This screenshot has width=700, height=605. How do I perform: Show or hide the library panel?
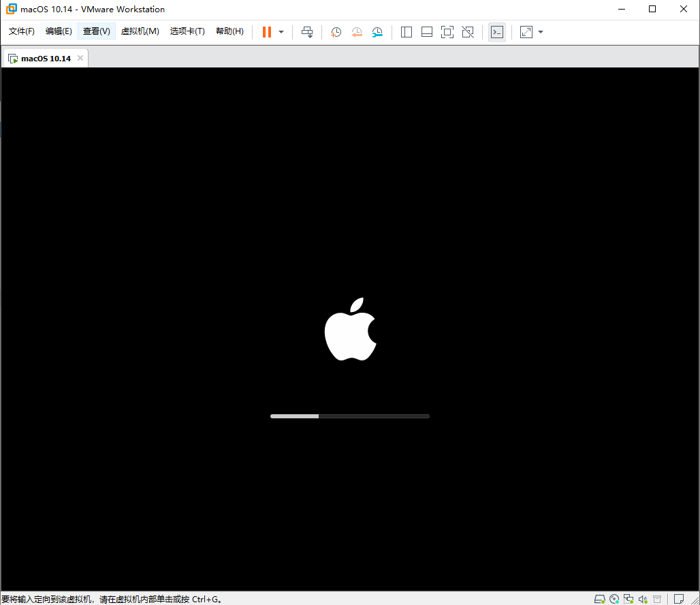(x=407, y=31)
